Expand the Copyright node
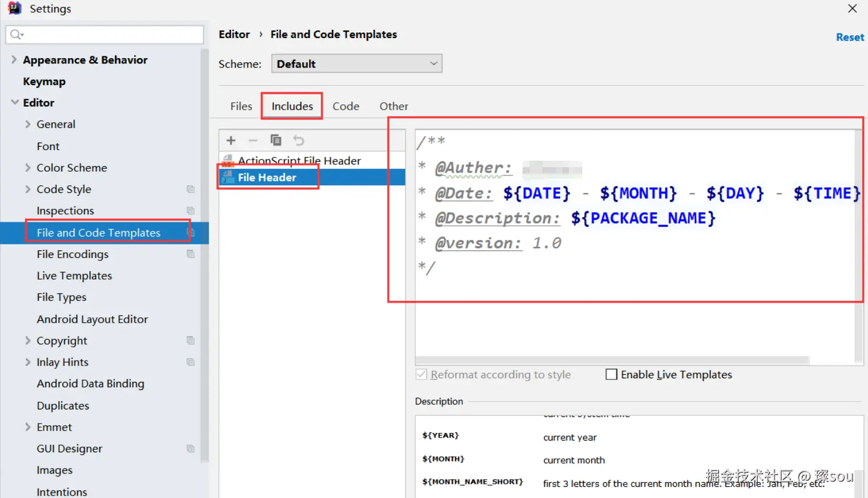Image resolution: width=868 pixels, height=498 pixels. [28, 340]
